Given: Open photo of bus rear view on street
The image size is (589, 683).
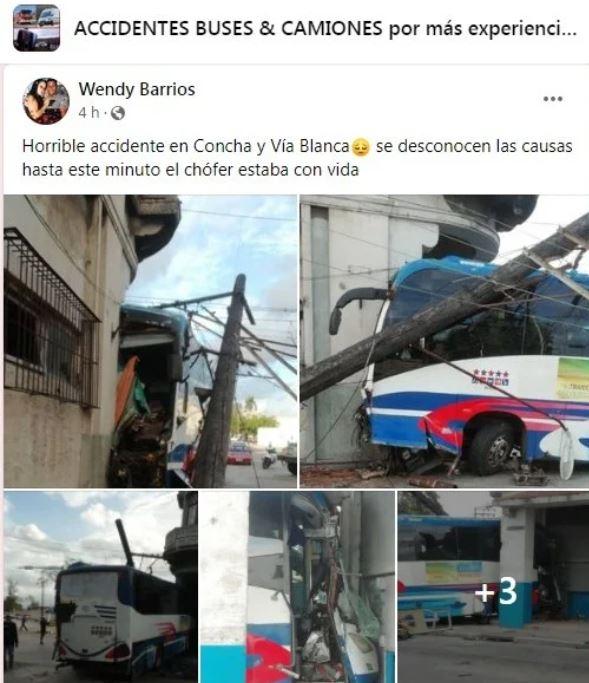Looking at the screenshot, I should pyautogui.click(x=101, y=587).
